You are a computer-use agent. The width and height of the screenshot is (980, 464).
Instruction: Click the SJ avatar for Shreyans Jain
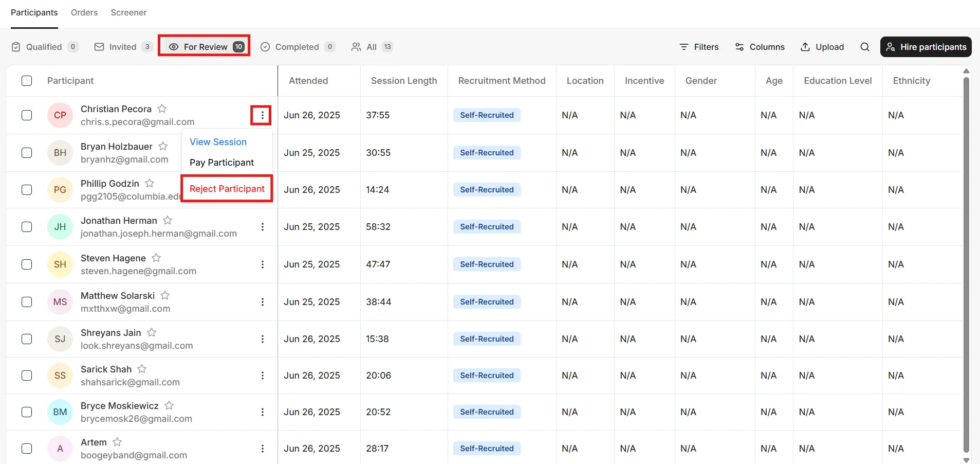tap(60, 339)
